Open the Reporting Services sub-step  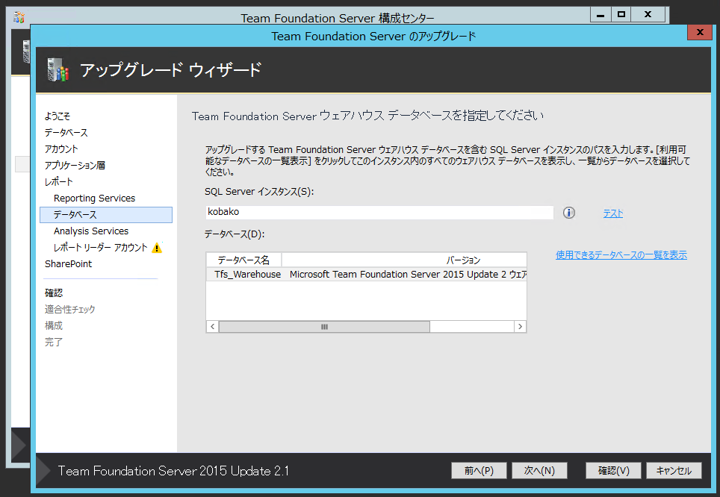point(94,198)
